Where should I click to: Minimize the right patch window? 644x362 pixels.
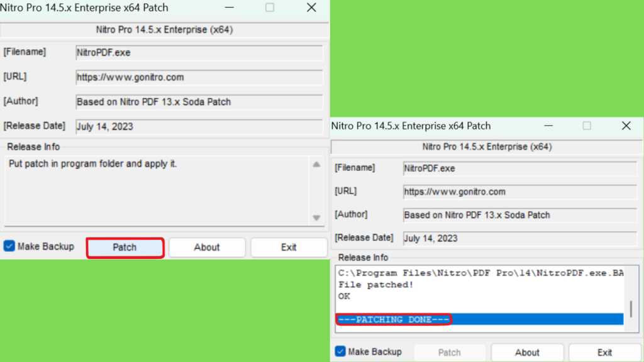point(548,126)
